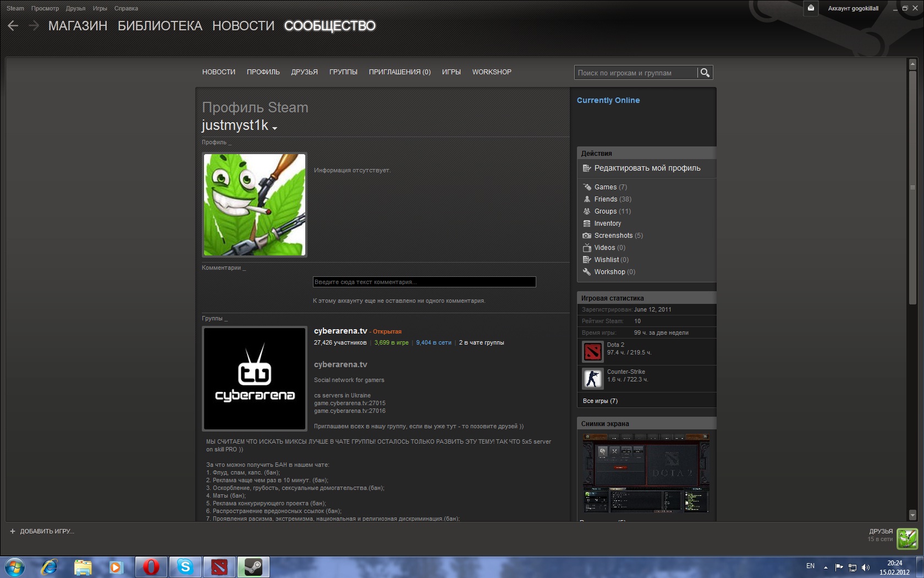
Task: Open the Steam inbox envelope icon
Action: (811, 8)
